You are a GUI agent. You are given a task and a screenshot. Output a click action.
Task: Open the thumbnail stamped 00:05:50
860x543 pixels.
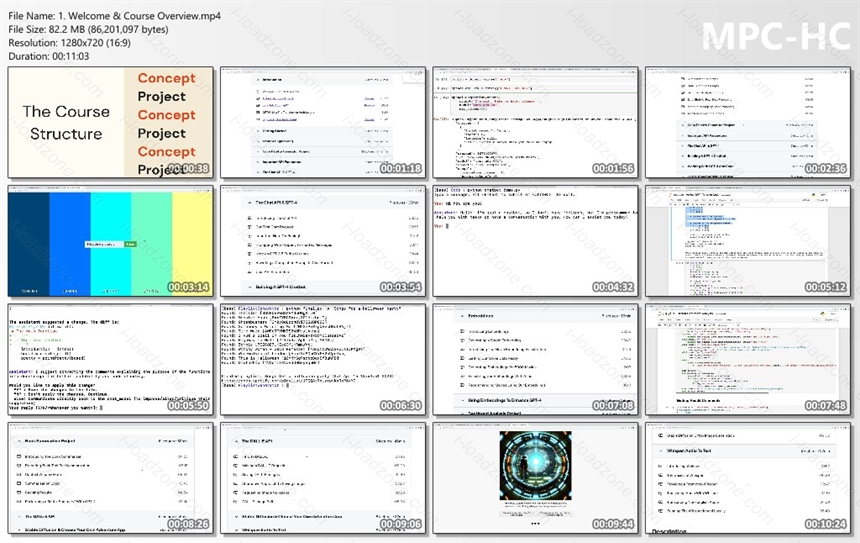pos(110,360)
